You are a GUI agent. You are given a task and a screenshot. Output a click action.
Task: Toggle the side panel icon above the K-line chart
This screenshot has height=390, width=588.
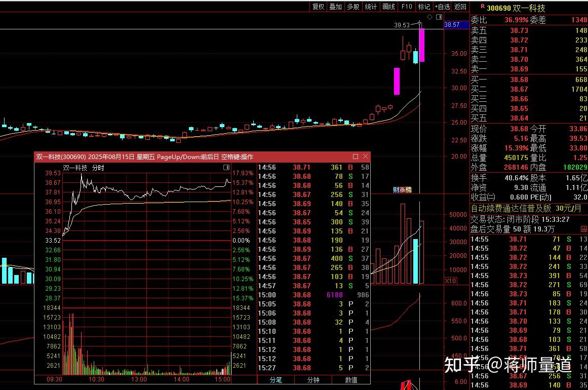tap(439, 17)
